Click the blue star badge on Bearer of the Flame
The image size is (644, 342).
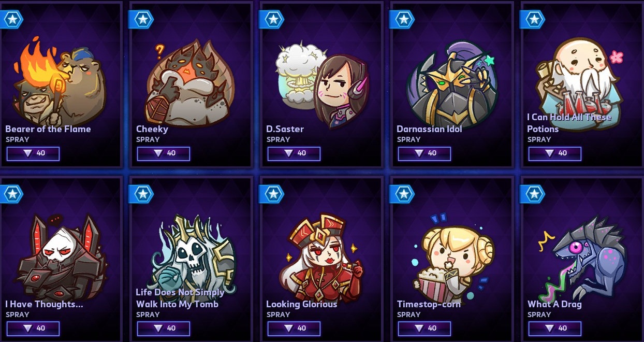pos(11,20)
